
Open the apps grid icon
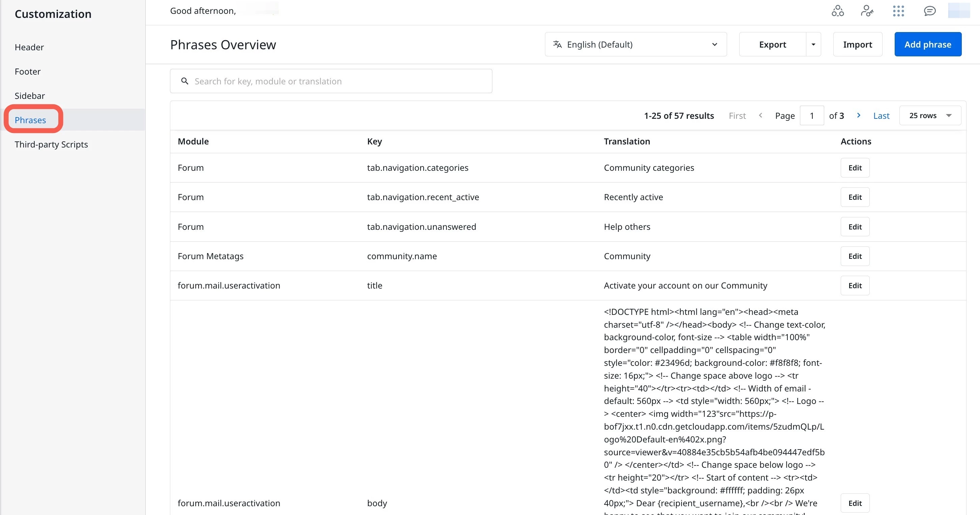pyautogui.click(x=898, y=11)
